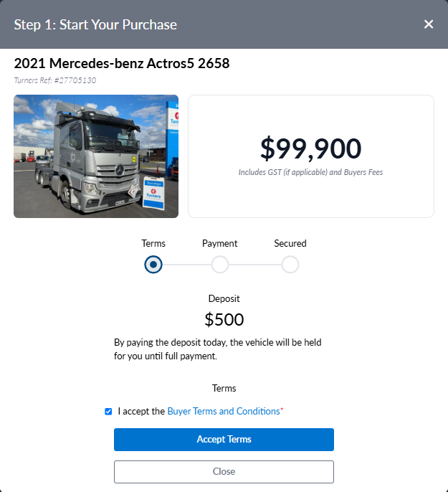This screenshot has height=492, width=448.
Task: Click the Includes GST and Buyers Fees note
Action: click(310, 172)
